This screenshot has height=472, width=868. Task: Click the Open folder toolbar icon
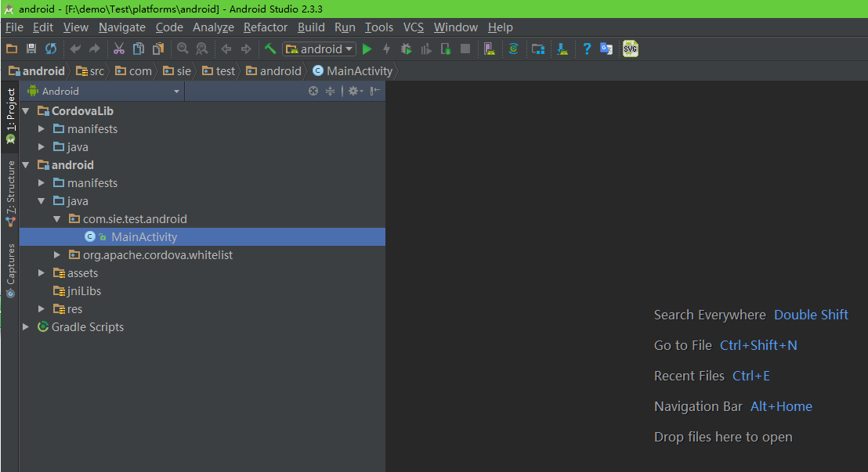(x=12, y=49)
